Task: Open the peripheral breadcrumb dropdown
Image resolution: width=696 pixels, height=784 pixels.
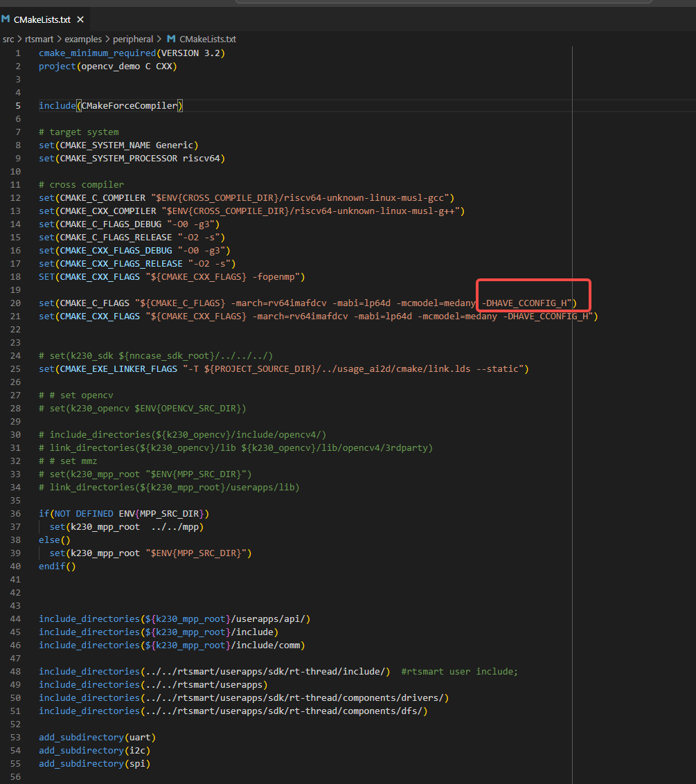Action: coord(133,39)
